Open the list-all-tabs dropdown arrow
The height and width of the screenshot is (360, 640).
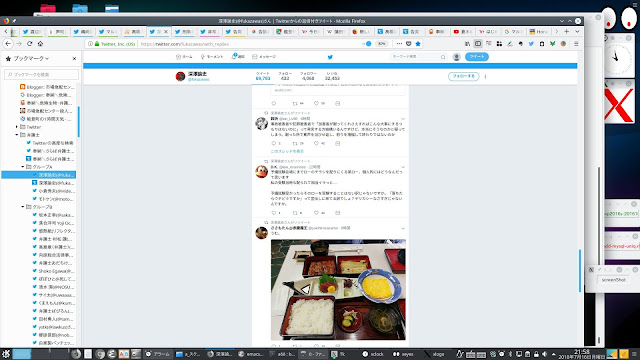(x=577, y=31)
